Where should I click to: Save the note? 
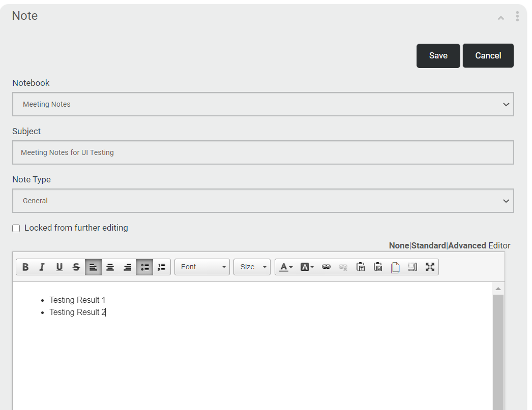438,55
